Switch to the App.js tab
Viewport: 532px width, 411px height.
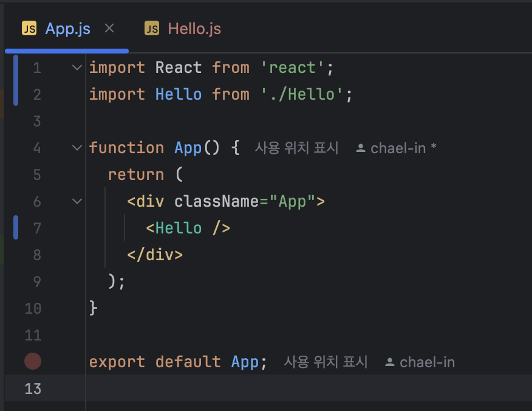[x=68, y=29]
